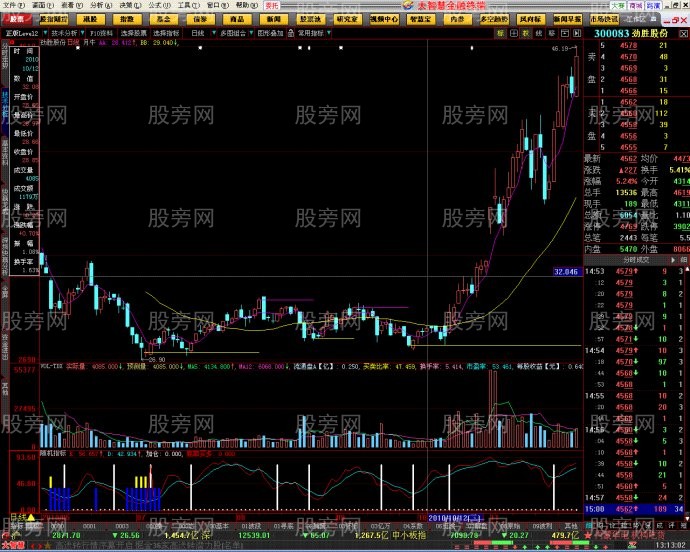Image resolution: width=690 pixels, height=552 pixels.
Task: Click the 内盘 5470 value
Action: coord(628,249)
